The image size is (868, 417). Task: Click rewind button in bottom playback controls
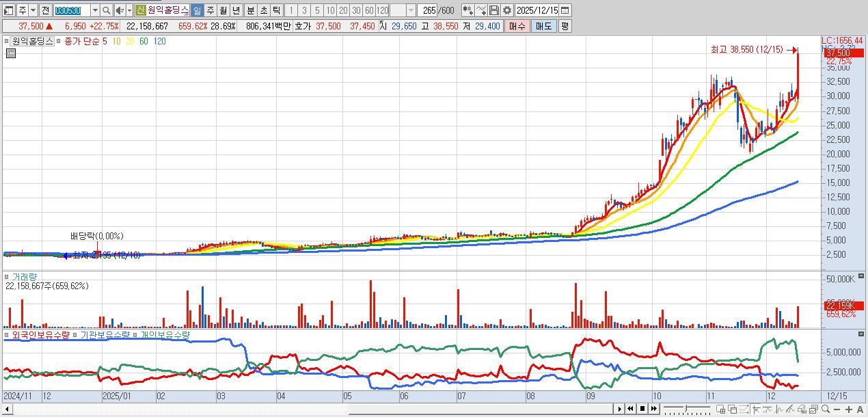[x=630, y=409]
